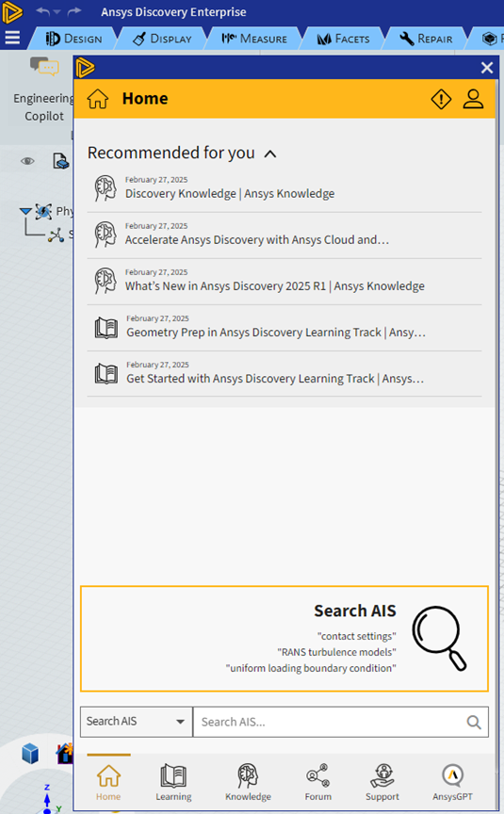This screenshot has width=504, height=814.
Task: Open Accelerate Ansys Discovery with Ansys Cloud link
Action: pos(257,240)
